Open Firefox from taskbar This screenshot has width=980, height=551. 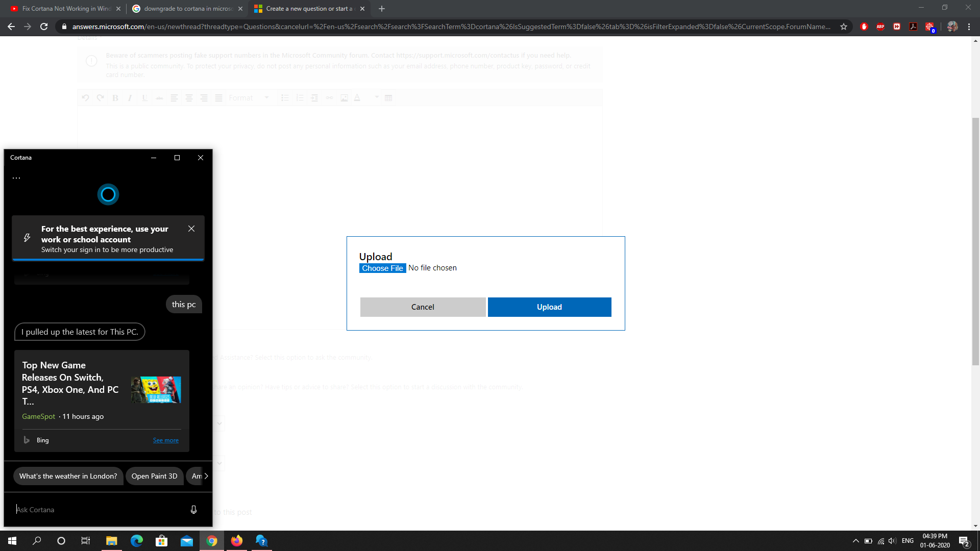[x=236, y=541]
